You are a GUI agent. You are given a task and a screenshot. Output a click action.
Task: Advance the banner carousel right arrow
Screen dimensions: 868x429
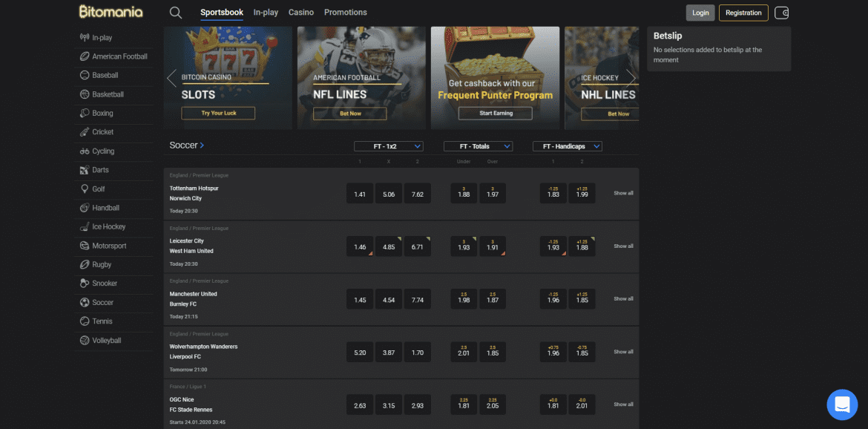[x=630, y=78]
